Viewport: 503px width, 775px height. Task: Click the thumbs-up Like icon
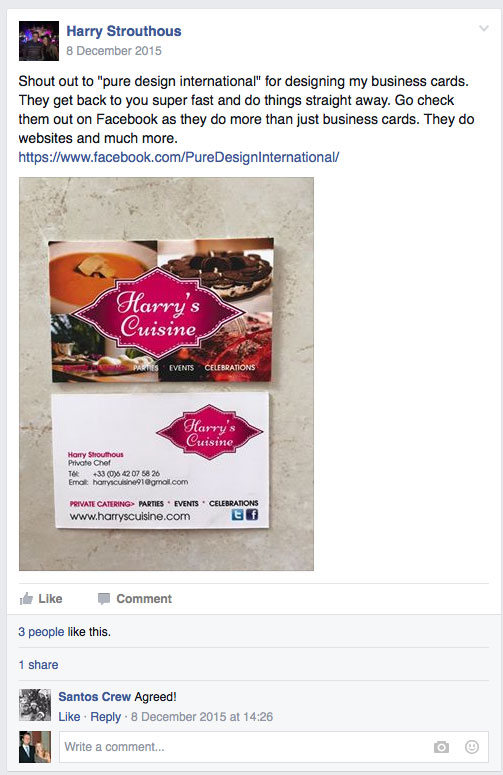(26, 599)
